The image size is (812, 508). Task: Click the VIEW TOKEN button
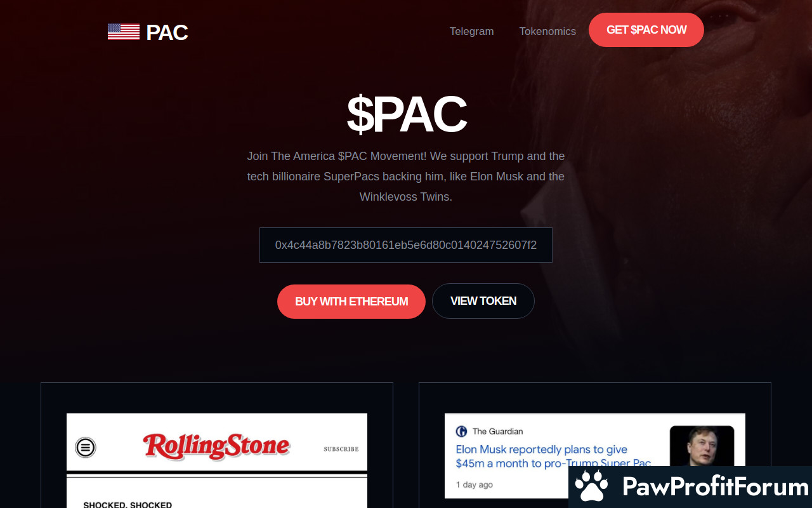pyautogui.click(x=483, y=301)
